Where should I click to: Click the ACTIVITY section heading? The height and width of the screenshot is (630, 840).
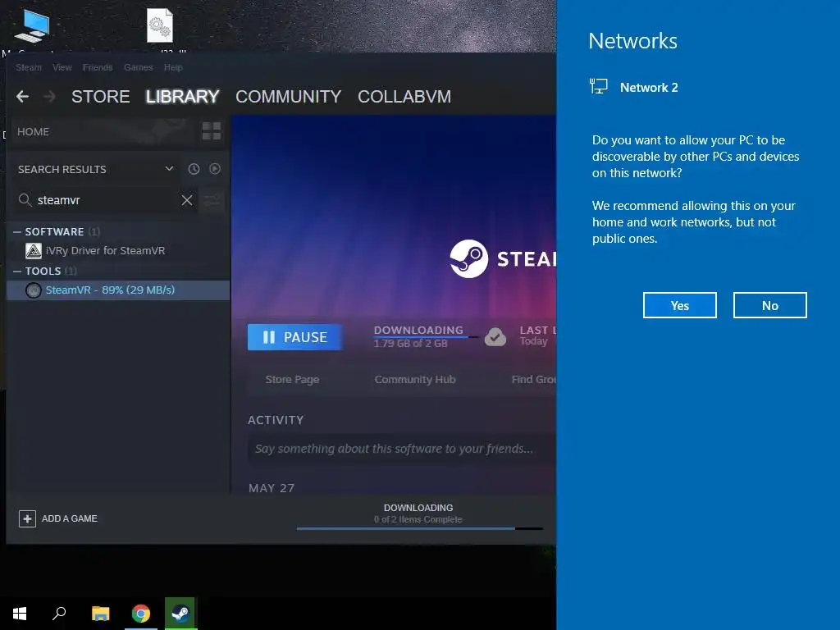[x=276, y=420]
